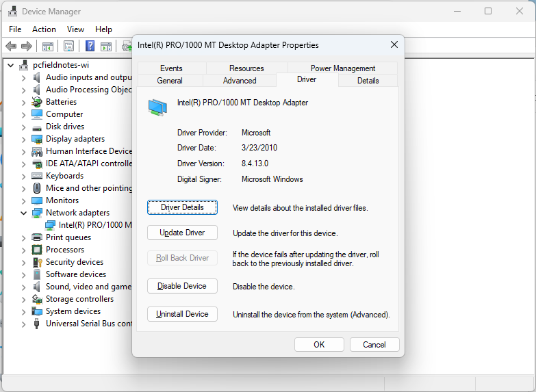Click the Forward arrow in Device Manager toolbar
The width and height of the screenshot is (536, 392).
[x=27, y=46]
